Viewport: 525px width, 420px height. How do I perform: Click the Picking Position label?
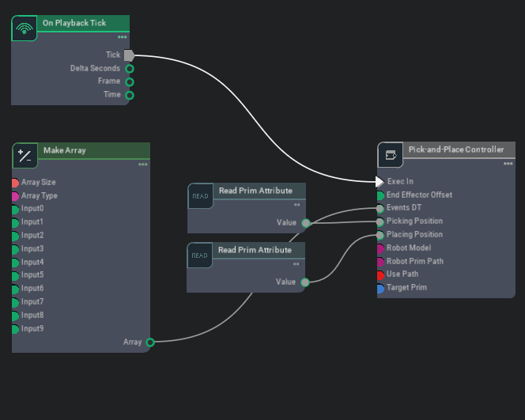pos(414,221)
